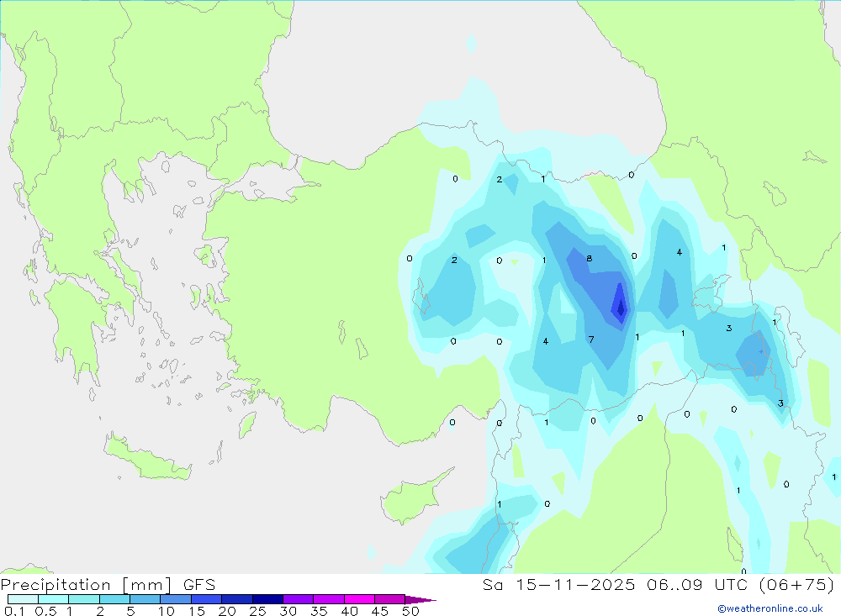Viewport: 841px width, 616px height.
Task: Click the 10–15 mm legend swatch
Action: coord(176,599)
